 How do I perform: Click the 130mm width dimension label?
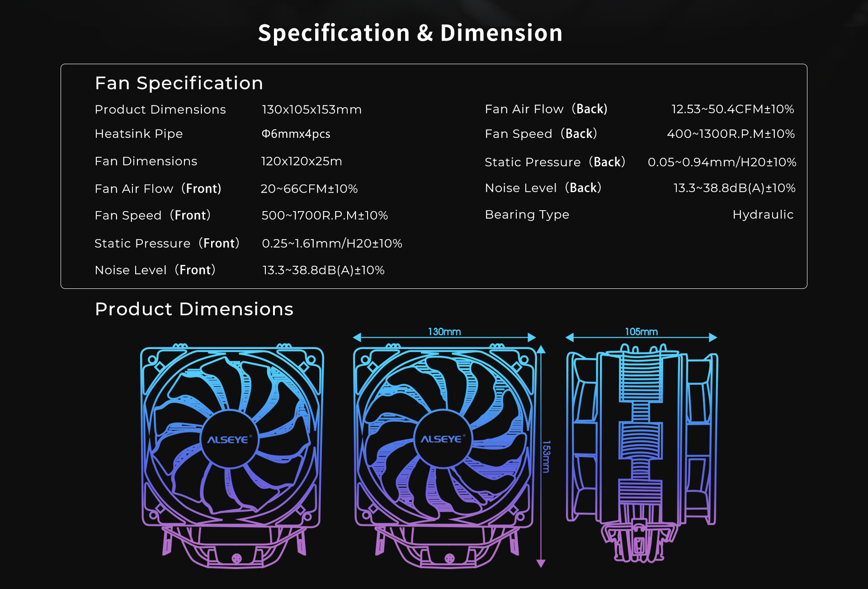444,332
